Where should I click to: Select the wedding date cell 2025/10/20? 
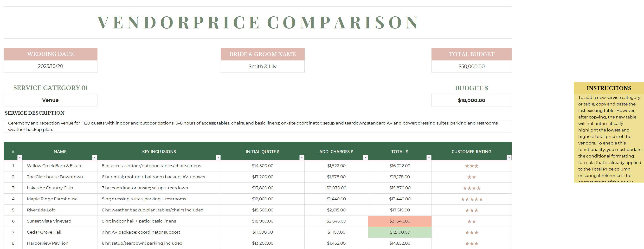[51, 66]
